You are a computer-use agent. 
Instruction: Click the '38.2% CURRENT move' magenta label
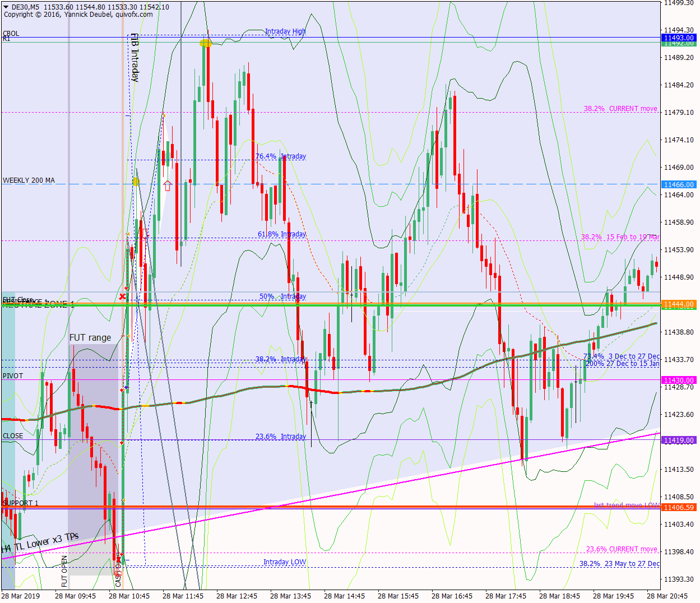pos(620,109)
